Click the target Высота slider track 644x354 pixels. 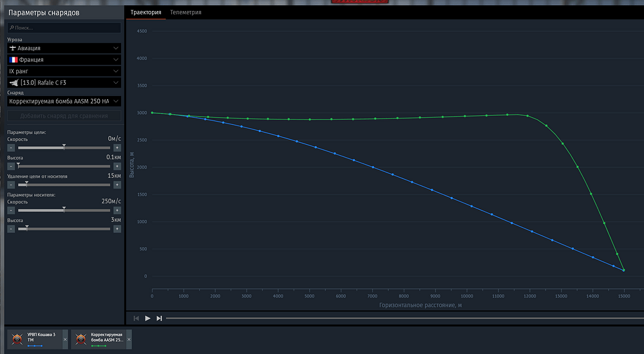tap(64, 166)
